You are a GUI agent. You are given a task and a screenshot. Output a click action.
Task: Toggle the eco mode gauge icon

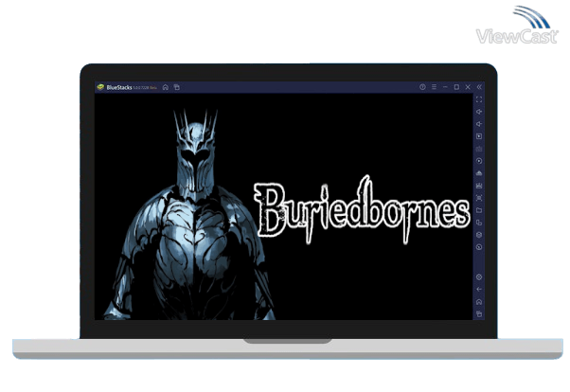[479, 247]
